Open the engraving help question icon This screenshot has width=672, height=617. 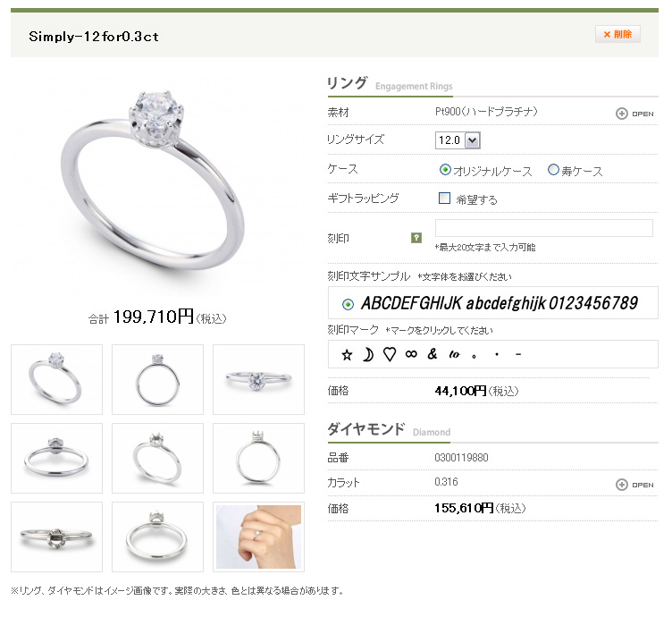click(416, 238)
